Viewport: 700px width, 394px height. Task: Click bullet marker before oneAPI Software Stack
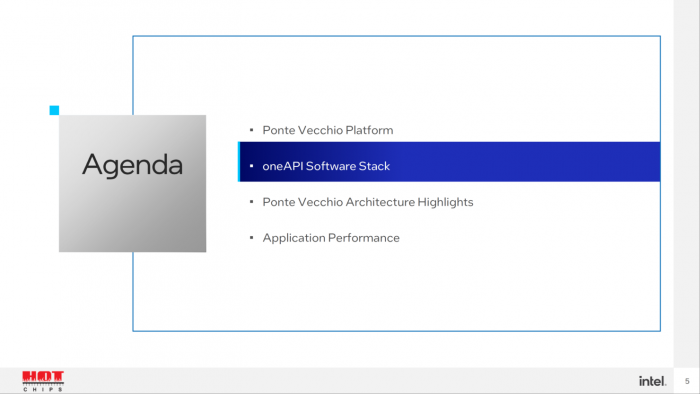point(251,166)
